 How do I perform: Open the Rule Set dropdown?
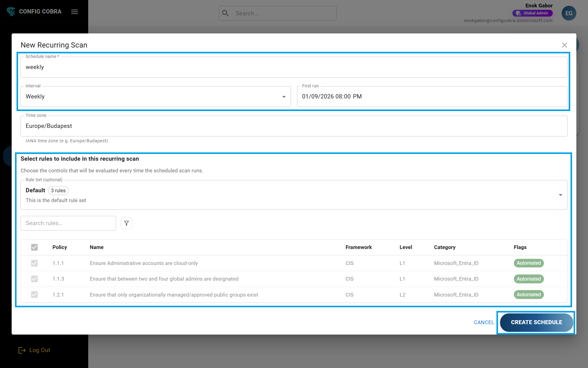pyautogui.click(x=561, y=195)
